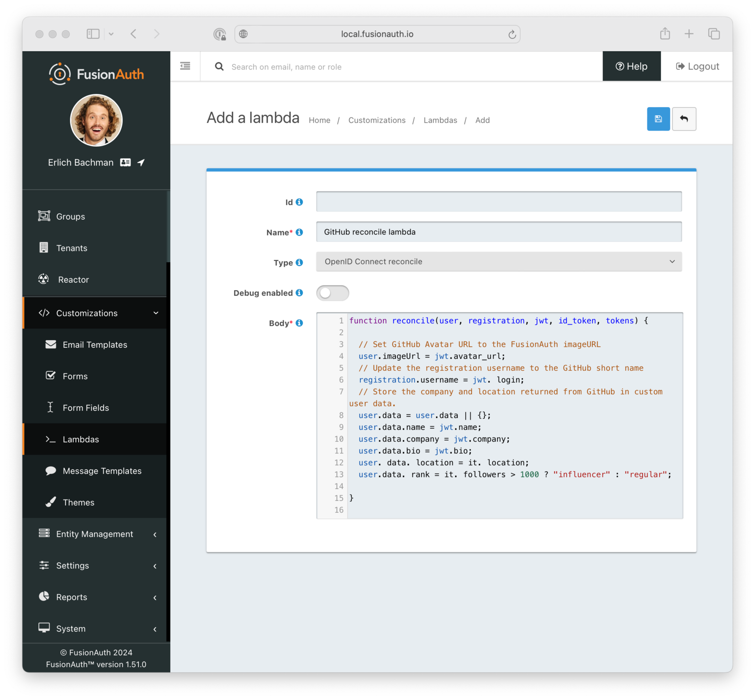755x700 pixels.
Task: Go back using the return arrow button
Action: (x=684, y=119)
